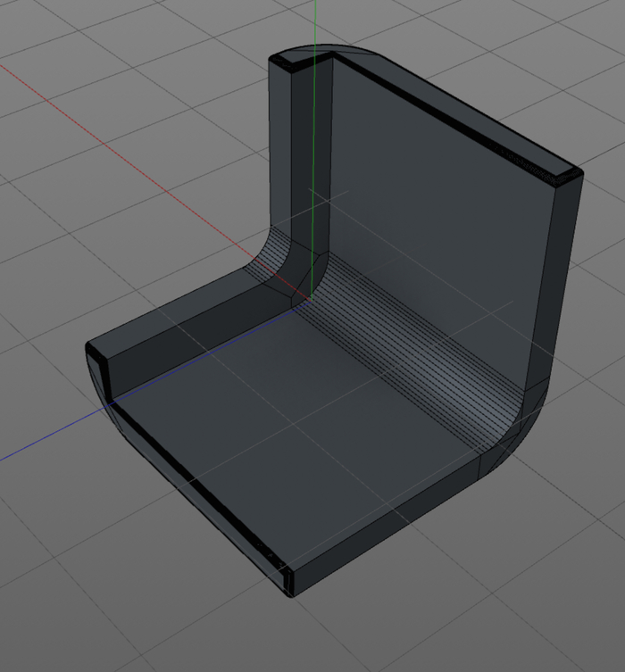The height and width of the screenshot is (672, 625).
Task: Click the red X axis line on the grid
Action: (134, 152)
